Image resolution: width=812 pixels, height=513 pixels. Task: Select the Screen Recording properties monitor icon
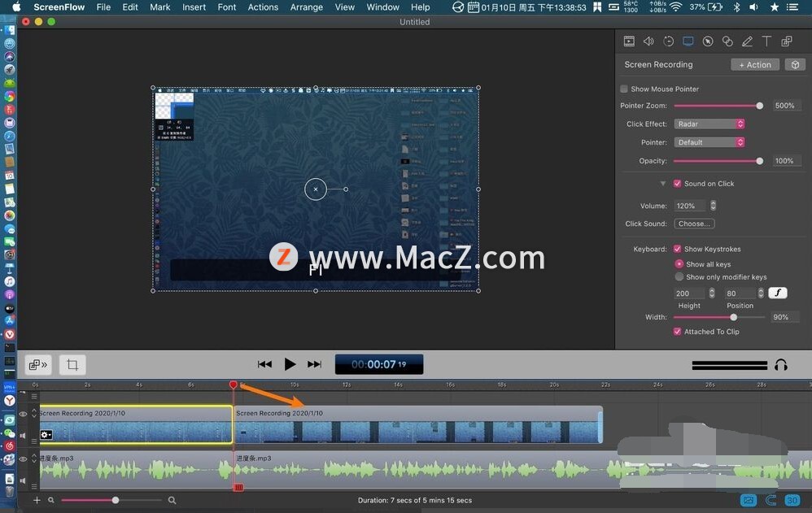[x=688, y=41]
